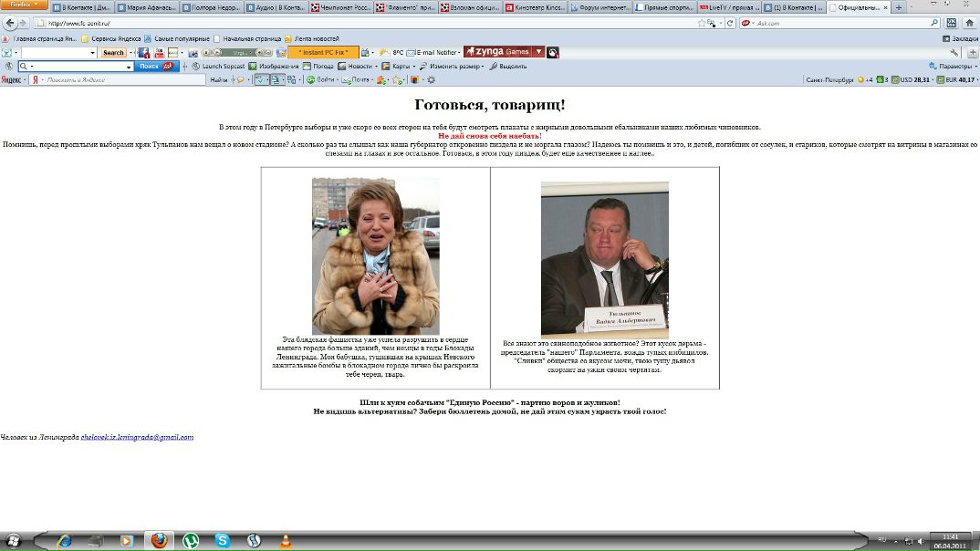This screenshot has width=980, height=551.
Task: Click the Facebook icon in the toolbar
Action: tap(144, 53)
